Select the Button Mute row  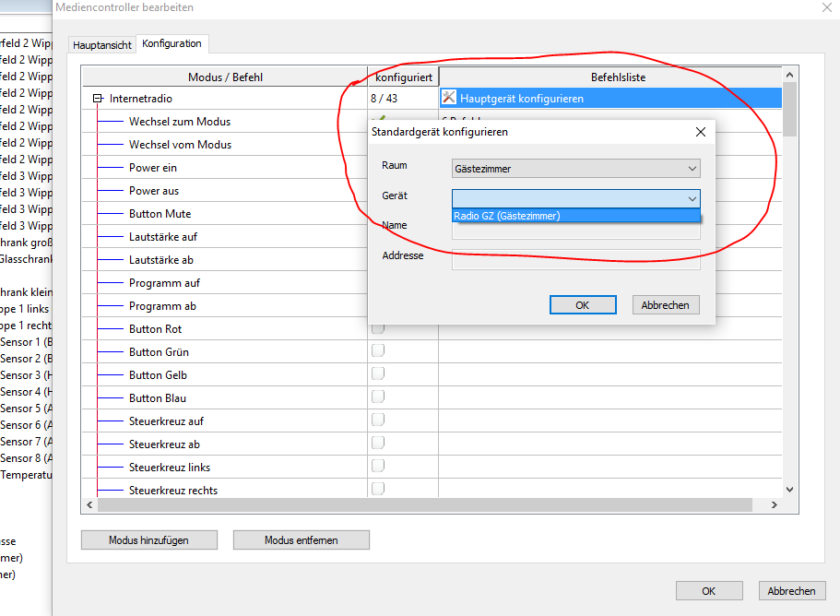(160, 214)
